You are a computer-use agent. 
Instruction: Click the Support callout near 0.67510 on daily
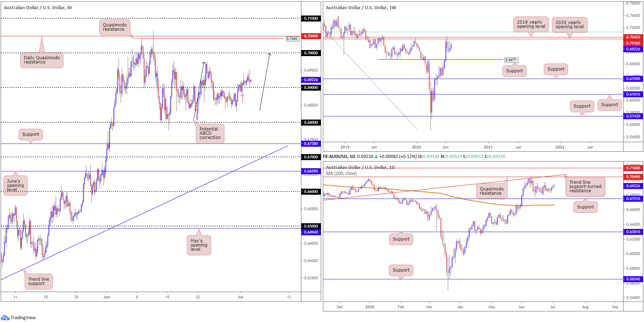[x=585, y=207]
